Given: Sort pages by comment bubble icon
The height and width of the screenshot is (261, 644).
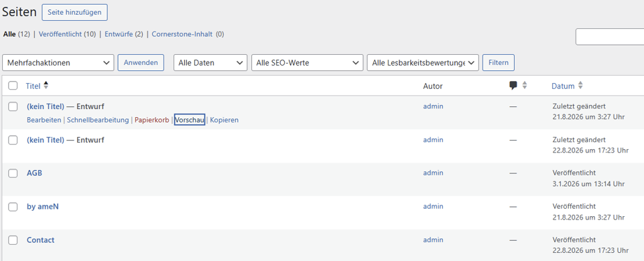Looking at the screenshot, I should pyautogui.click(x=513, y=86).
